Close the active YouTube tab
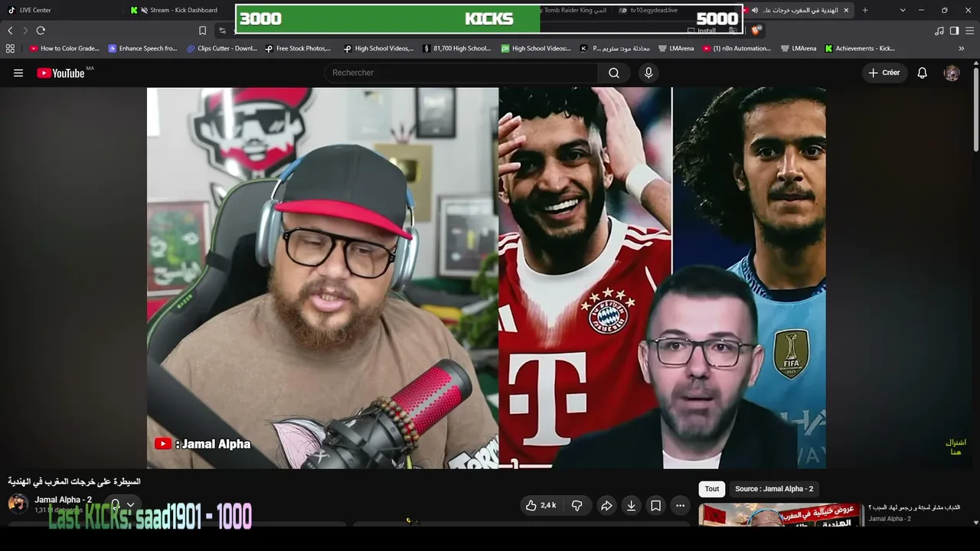 [x=846, y=10]
